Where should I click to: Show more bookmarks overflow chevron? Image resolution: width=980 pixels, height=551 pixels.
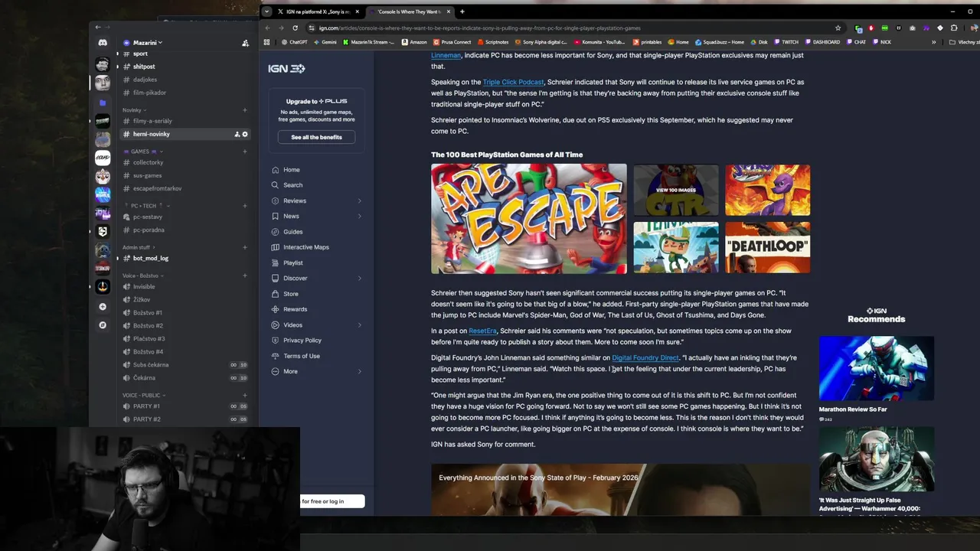tap(933, 42)
